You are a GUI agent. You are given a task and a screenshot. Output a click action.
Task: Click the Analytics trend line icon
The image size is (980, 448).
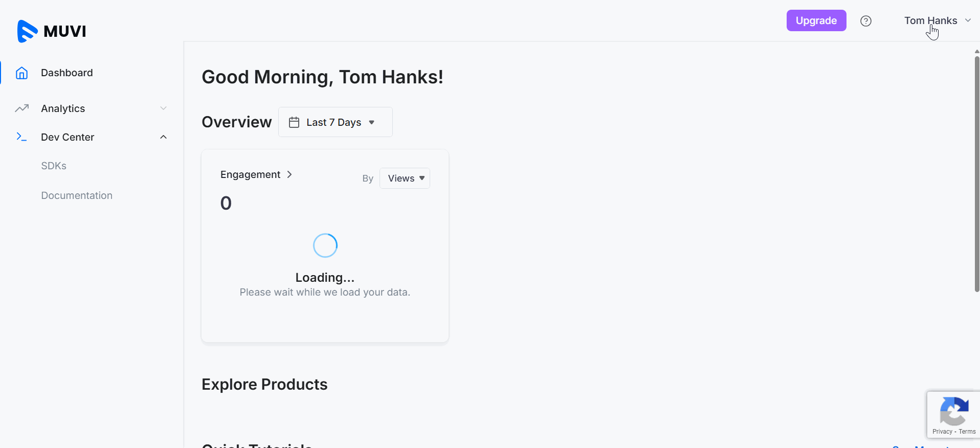coord(21,108)
